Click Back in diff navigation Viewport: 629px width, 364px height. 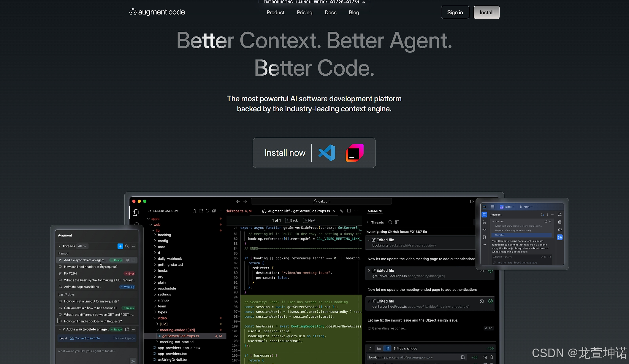[x=292, y=220]
